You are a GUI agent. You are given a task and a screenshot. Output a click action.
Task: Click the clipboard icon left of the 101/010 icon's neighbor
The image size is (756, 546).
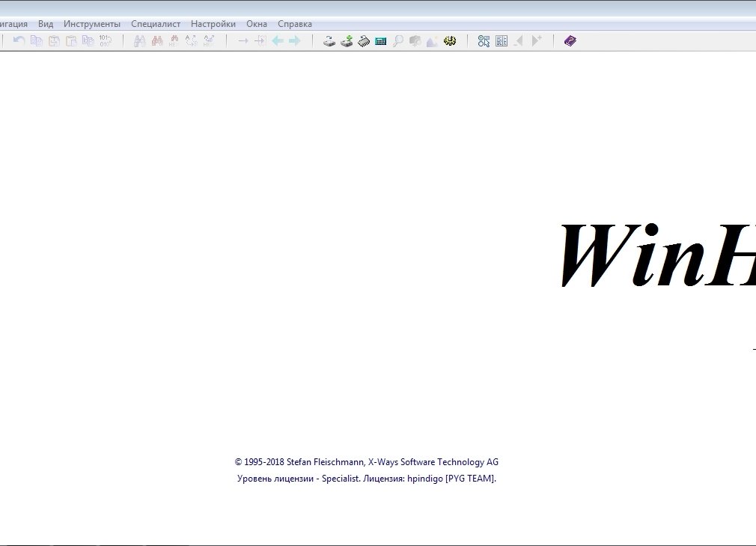(x=71, y=41)
